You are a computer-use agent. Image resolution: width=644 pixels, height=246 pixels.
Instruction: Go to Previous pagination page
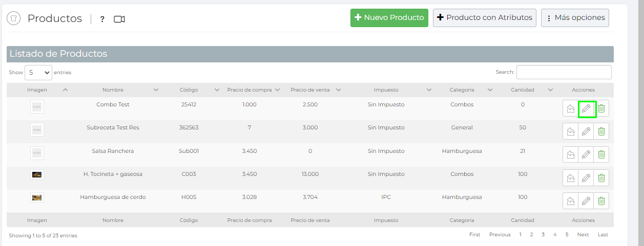[x=500, y=235]
